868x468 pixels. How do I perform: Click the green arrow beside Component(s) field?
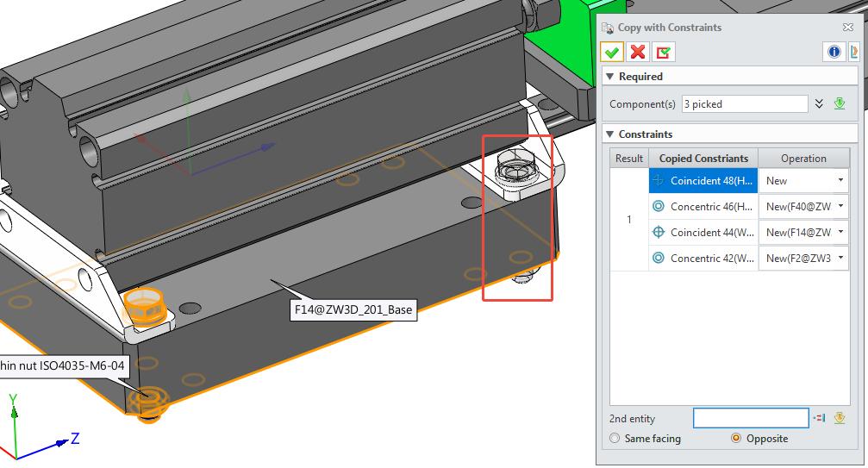[x=840, y=104]
